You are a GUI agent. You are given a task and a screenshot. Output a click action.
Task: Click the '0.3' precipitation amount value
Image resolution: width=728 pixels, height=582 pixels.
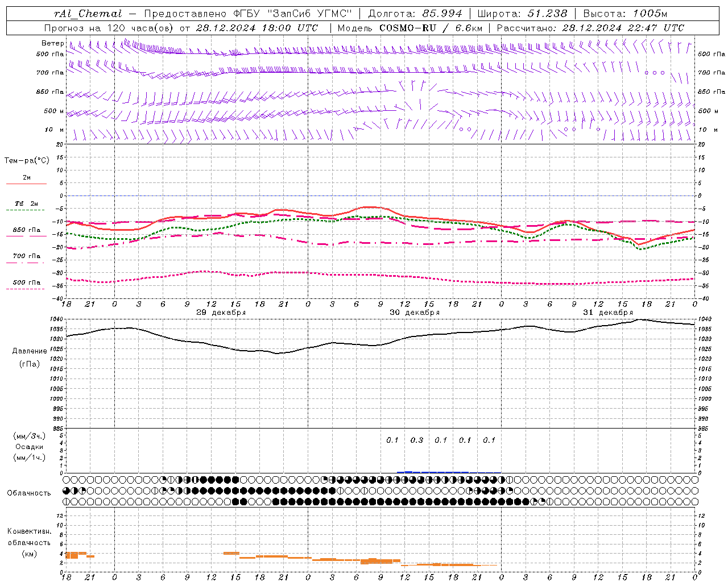click(417, 440)
